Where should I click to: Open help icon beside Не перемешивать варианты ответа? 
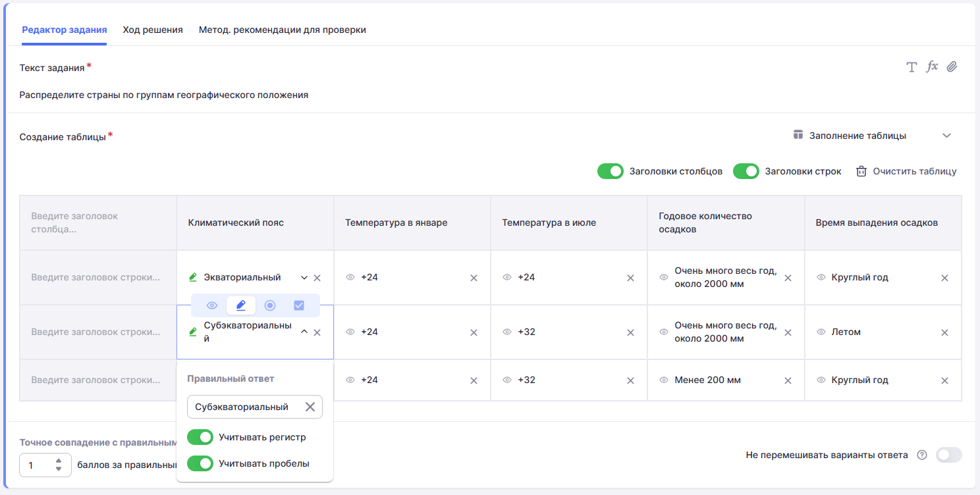pyautogui.click(x=922, y=455)
